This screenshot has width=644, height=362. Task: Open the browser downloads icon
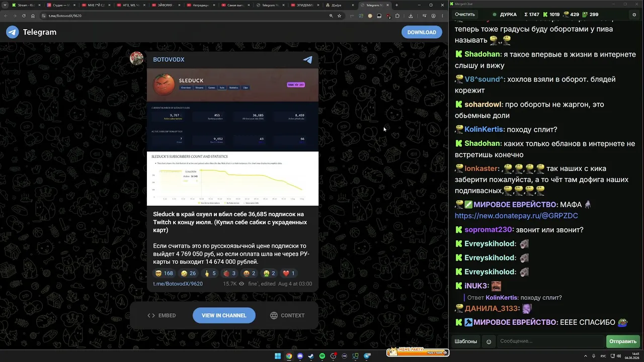(411, 16)
